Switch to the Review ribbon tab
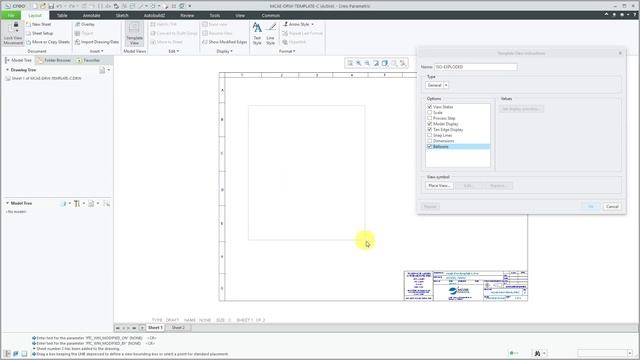 (x=187, y=16)
